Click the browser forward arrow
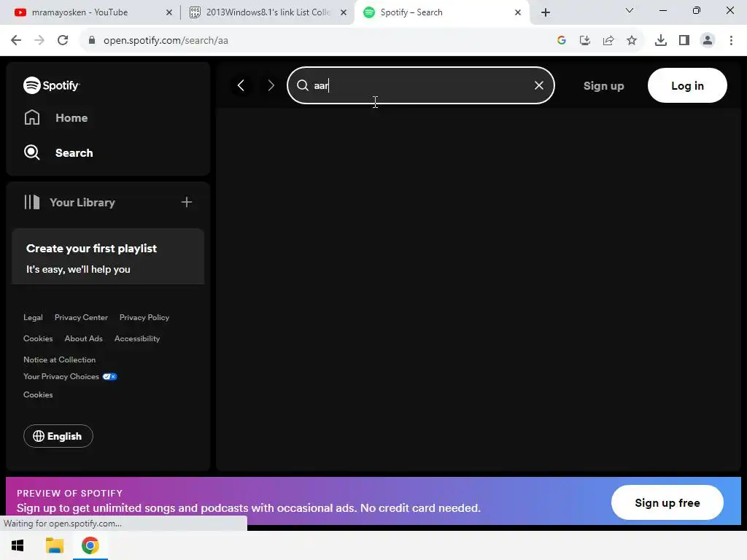747x560 pixels. (39, 41)
